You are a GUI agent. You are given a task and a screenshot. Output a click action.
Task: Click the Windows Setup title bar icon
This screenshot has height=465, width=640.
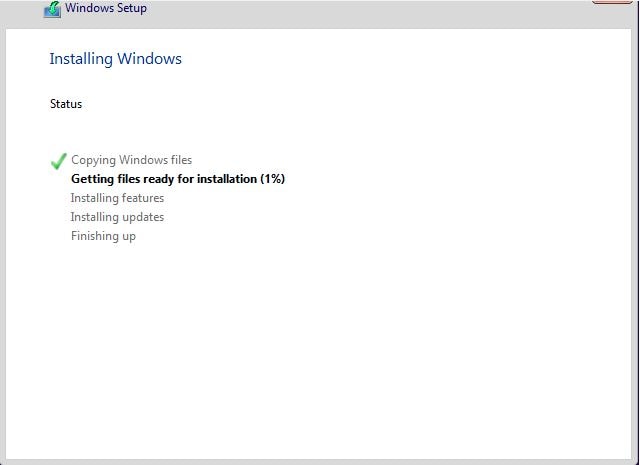(x=53, y=10)
